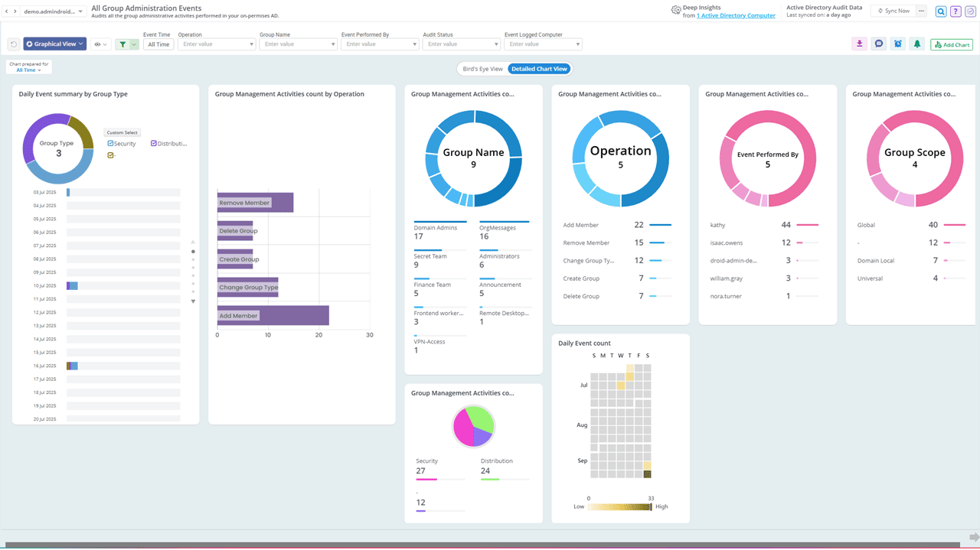Switch to Bird's Eye View tab
Viewport: 980px width, 550px height.
click(482, 69)
